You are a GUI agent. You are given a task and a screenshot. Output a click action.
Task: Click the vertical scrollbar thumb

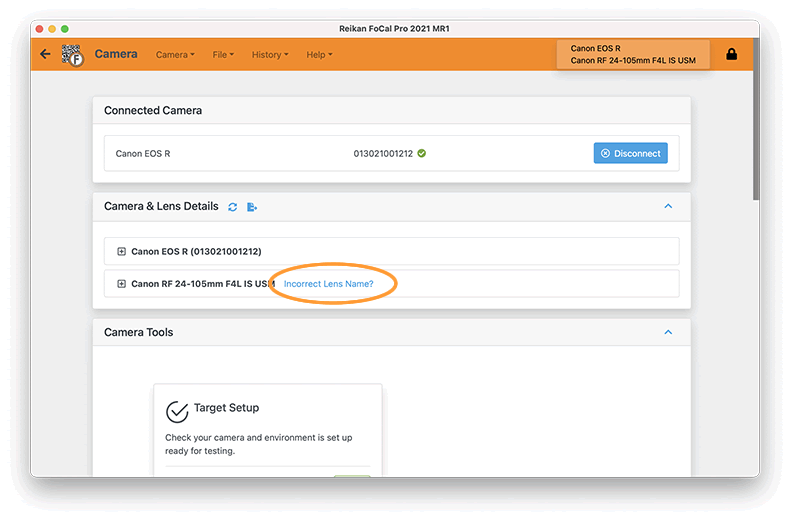756,119
